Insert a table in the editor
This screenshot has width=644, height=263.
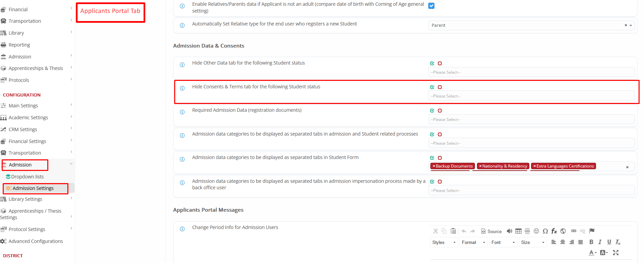518,231
